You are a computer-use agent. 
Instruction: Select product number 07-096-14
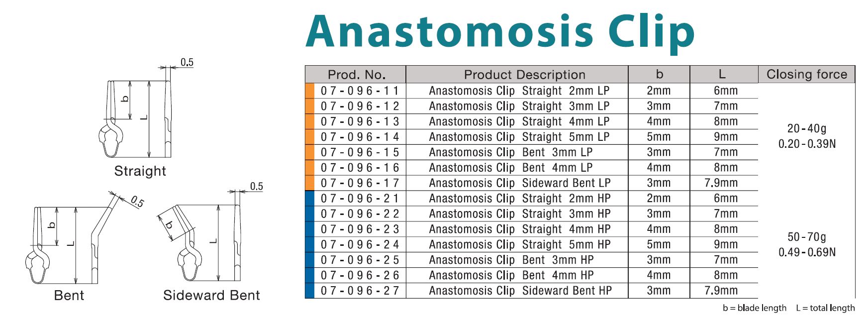coord(360,137)
